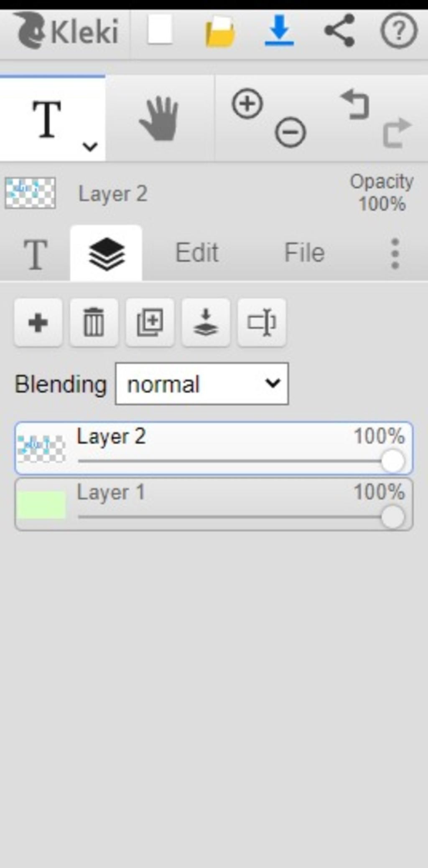Redo with the forward arrow
This screenshot has width=428, height=868.
pos(397,133)
